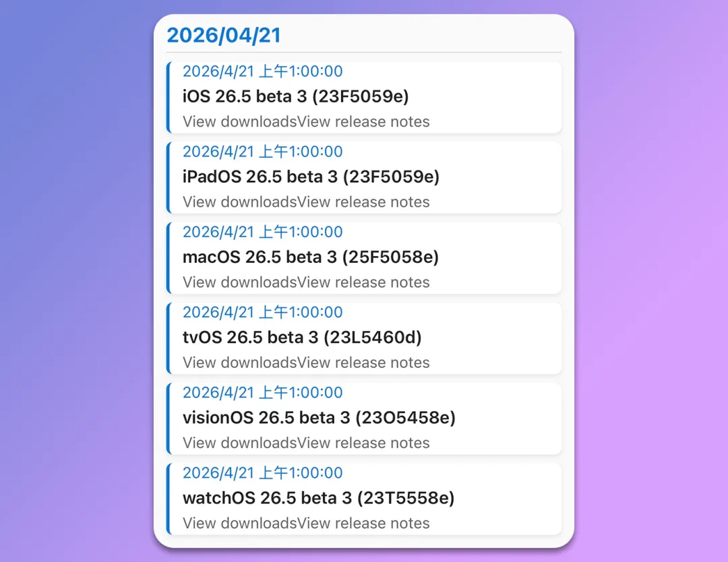Click the timestamp above tvOS 26.5 beta 3

[x=262, y=312]
